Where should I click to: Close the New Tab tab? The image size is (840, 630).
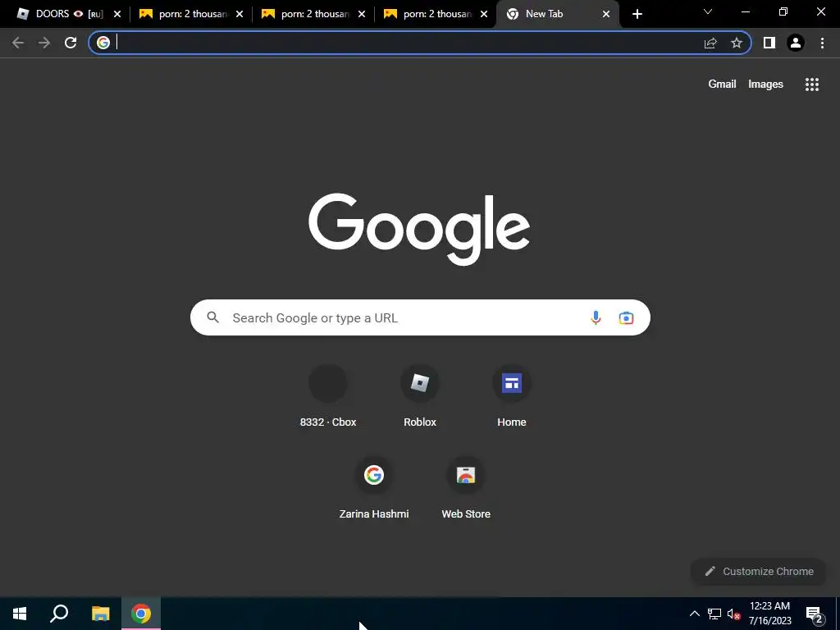pos(606,14)
